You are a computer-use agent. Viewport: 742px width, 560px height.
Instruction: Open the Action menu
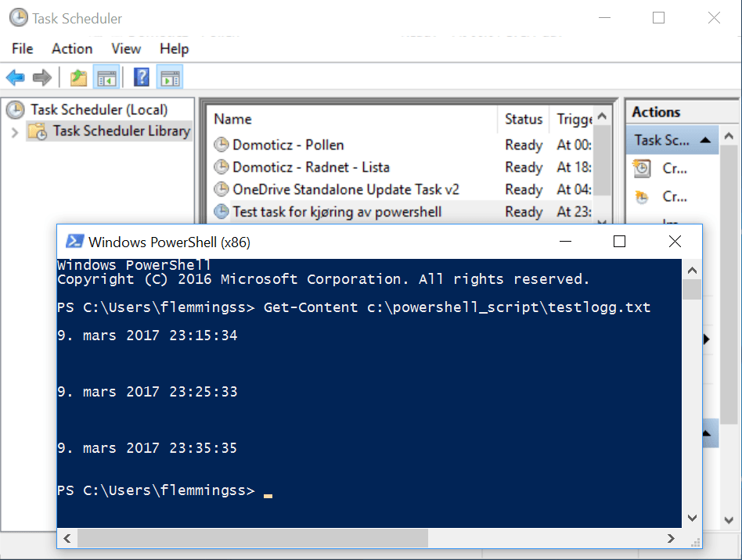(x=71, y=48)
